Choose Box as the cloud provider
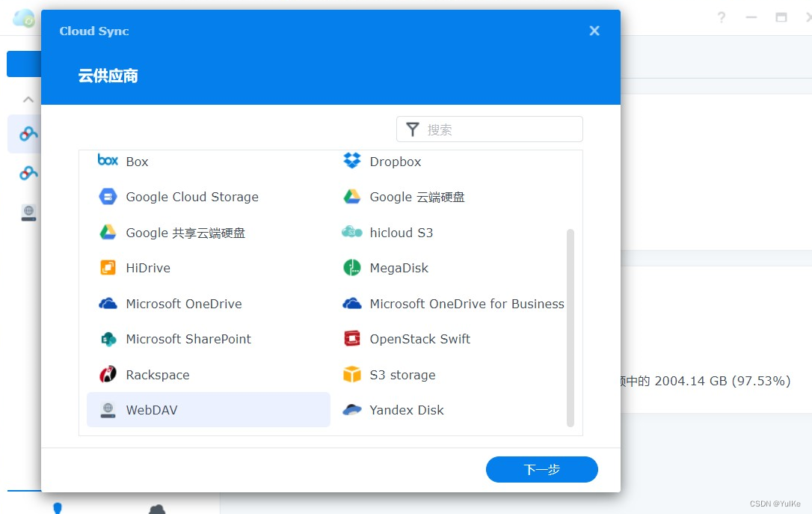The height and width of the screenshot is (514, 812). (x=137, y=161)
